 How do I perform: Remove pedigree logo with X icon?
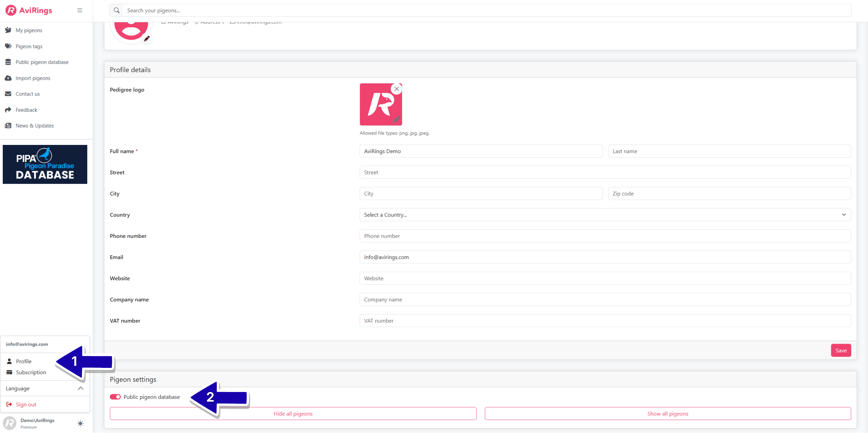coord(396,89)
